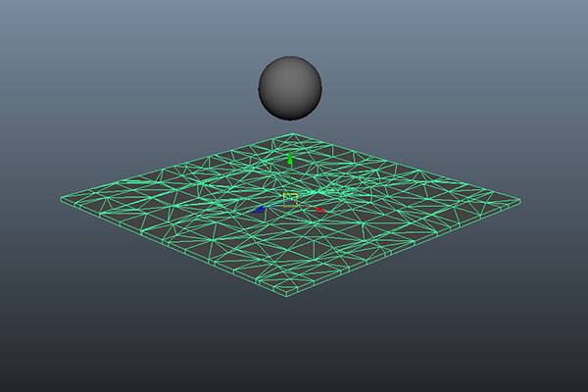Click the red X-axis move arrow
Viewport: 588px width, 392px height.
[x=319, y=210]
